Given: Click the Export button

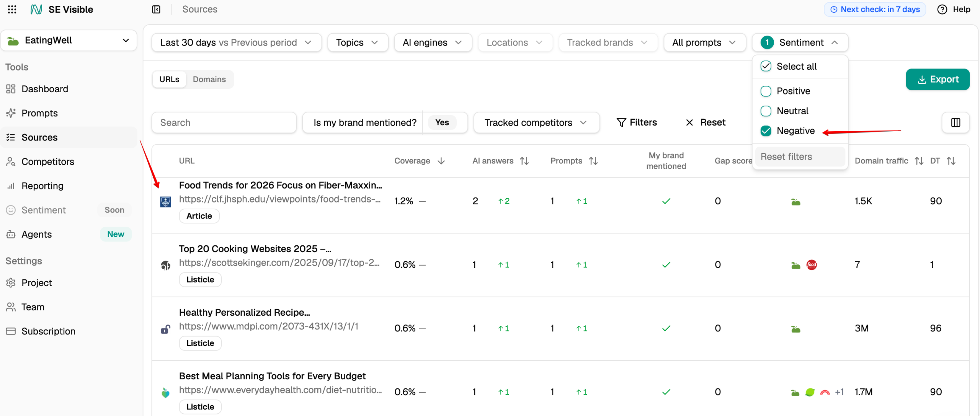Looking at the screenshot, I should pyautogui.click(x=938, y=79).
